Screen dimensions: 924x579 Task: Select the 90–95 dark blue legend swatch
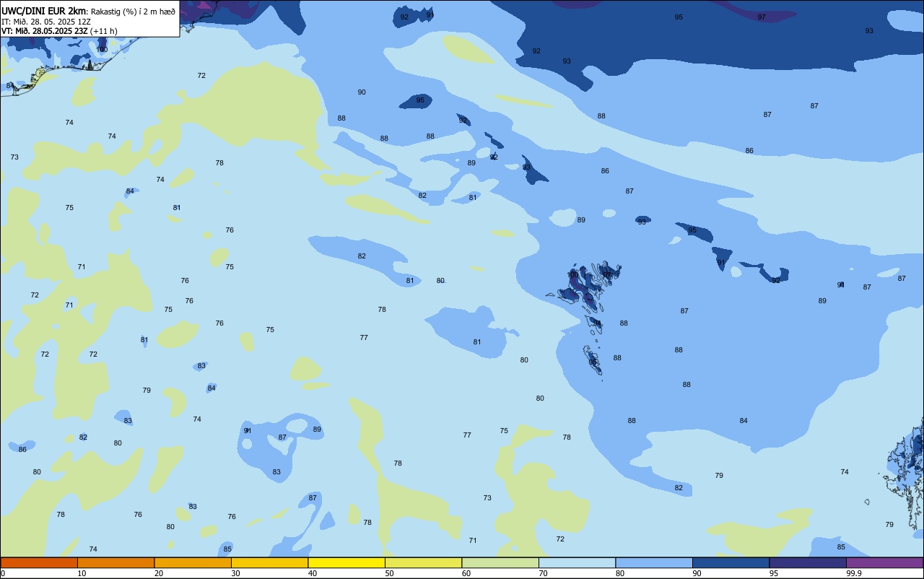pos(731,562)
